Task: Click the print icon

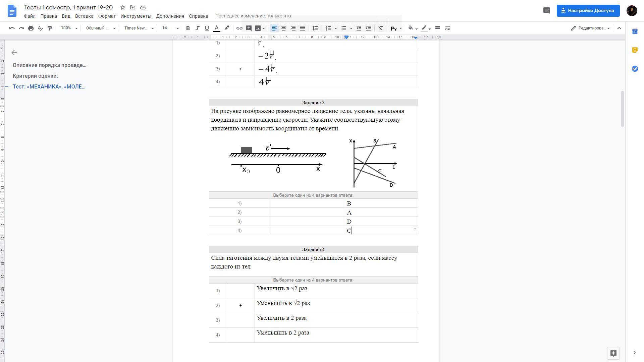Action: point(31,28)
